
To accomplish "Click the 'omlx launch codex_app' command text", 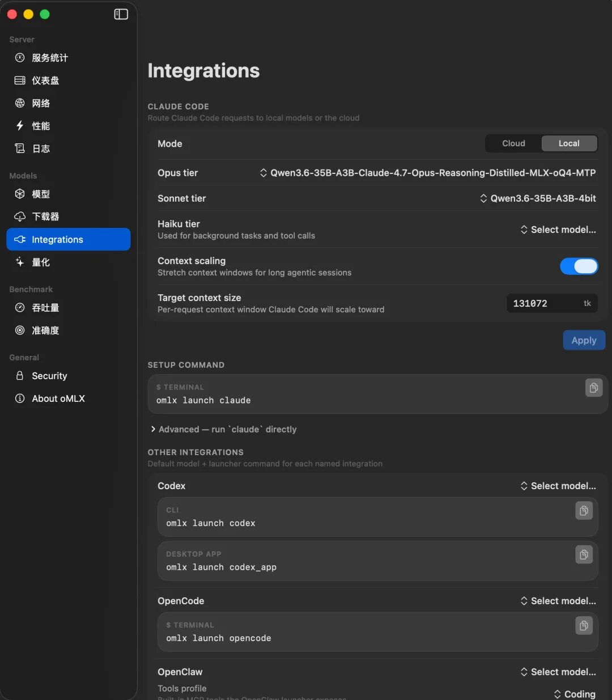I will (222, 567).
